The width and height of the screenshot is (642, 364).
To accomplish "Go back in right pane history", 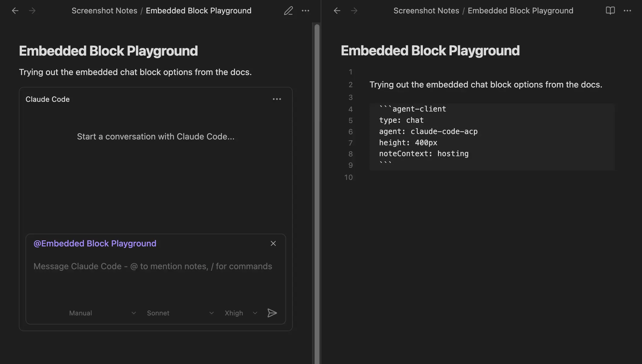I will tap(337, 11).
